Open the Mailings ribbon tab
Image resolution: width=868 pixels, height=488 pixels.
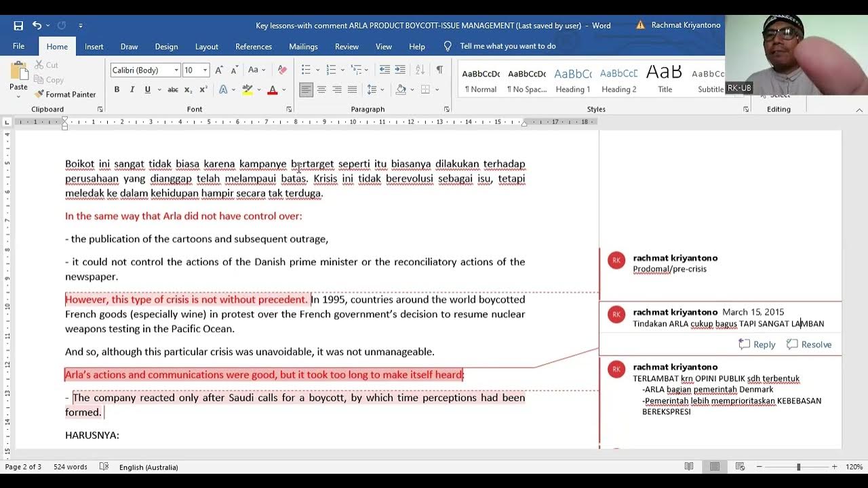[x=303, y=46]
